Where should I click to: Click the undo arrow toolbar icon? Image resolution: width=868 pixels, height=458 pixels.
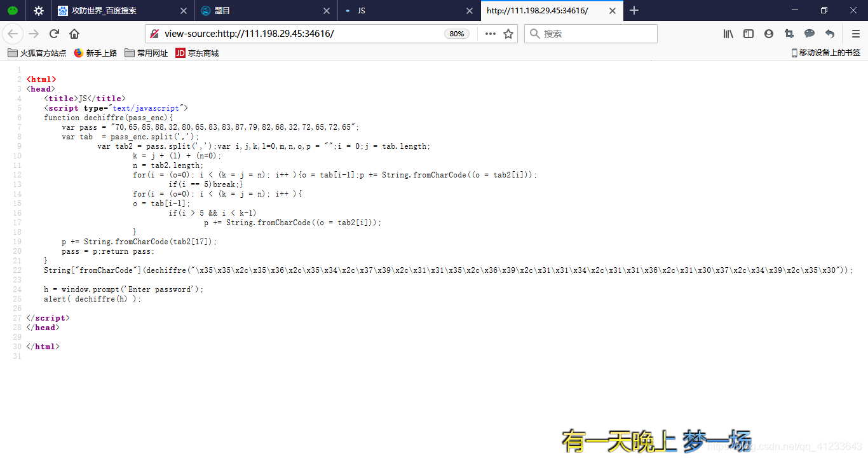tap(830, 34)
